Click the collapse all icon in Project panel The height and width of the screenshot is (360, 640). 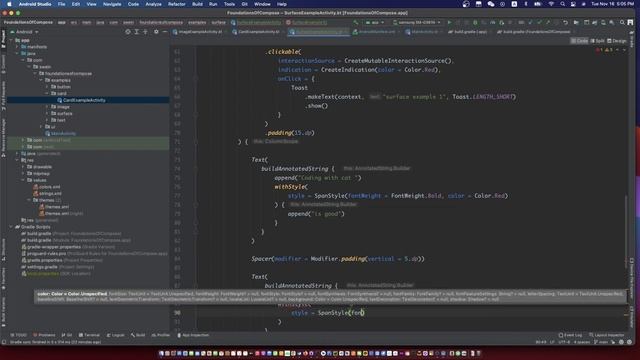pyautogui.click(x=145, y=32)
